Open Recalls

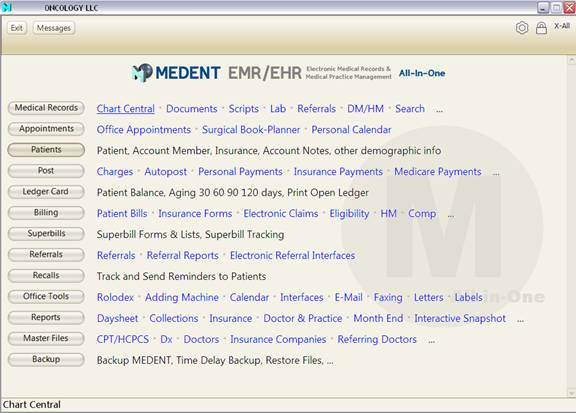pos(46,276)
